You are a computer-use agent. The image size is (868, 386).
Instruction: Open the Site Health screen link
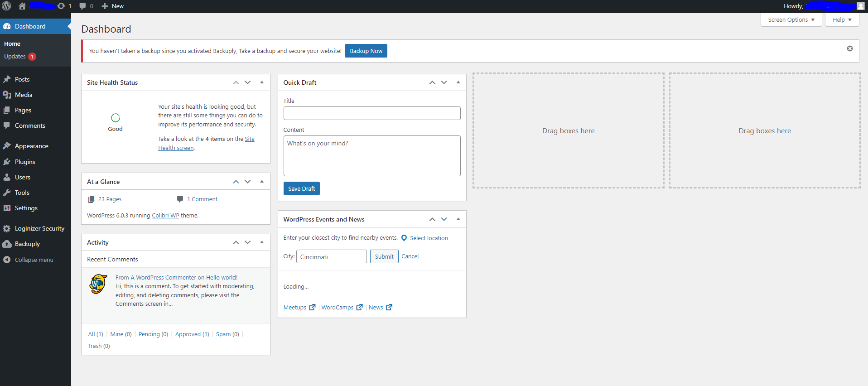click(206, 144)
